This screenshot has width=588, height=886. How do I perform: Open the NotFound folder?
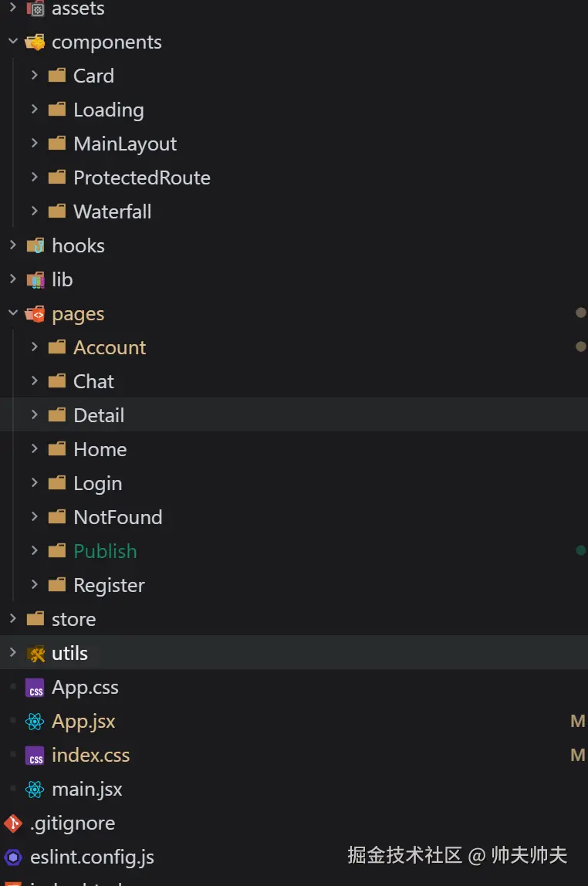tap(117, 517)
